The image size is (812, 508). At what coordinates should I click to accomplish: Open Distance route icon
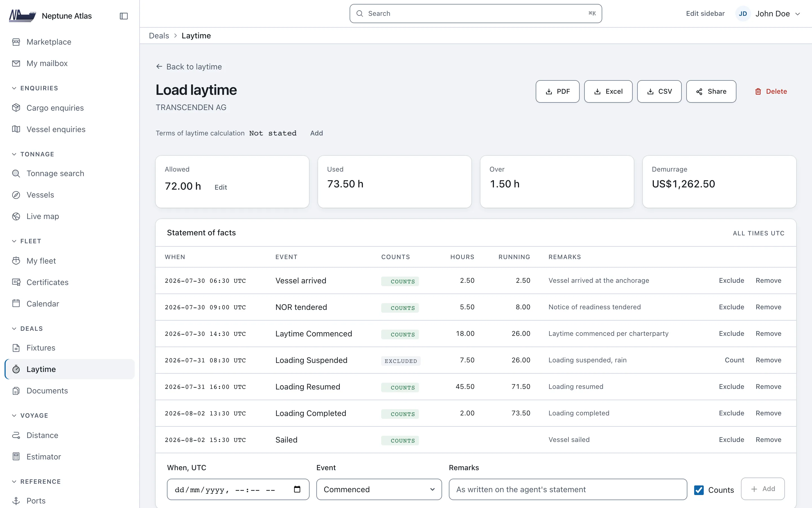pos(16,435)
